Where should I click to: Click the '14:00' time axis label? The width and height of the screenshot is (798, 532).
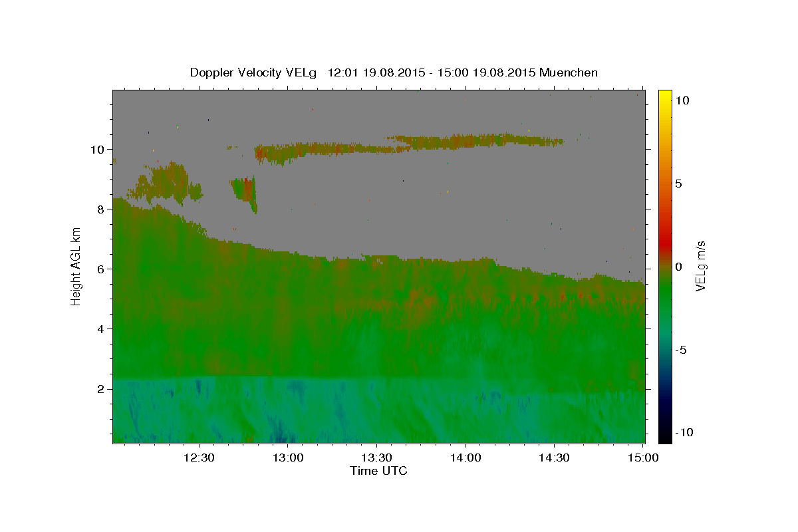(x=465, y=458)
